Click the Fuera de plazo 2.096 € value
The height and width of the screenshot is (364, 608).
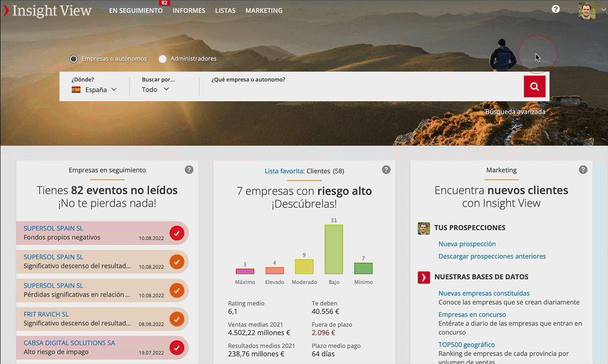(324, 333)
